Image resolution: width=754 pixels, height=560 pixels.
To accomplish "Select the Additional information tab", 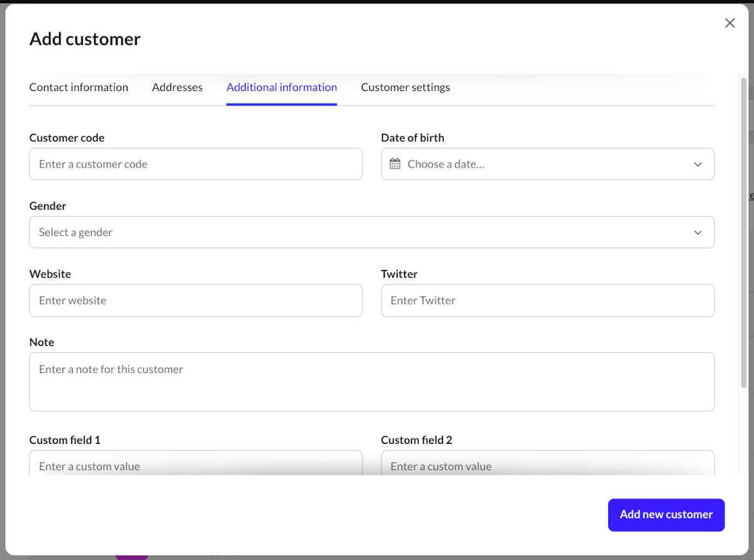I will (281, 87).
